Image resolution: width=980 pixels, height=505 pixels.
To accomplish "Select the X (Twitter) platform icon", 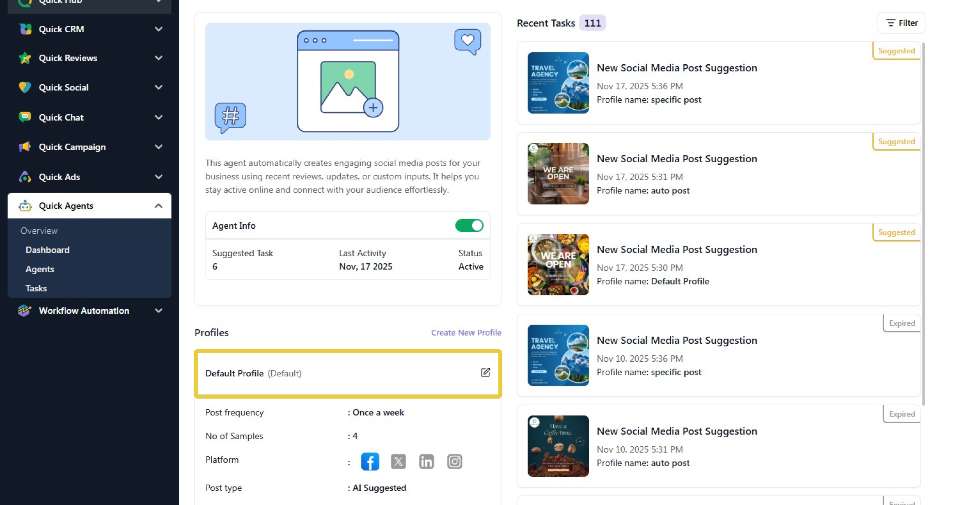I will point(398,462).
